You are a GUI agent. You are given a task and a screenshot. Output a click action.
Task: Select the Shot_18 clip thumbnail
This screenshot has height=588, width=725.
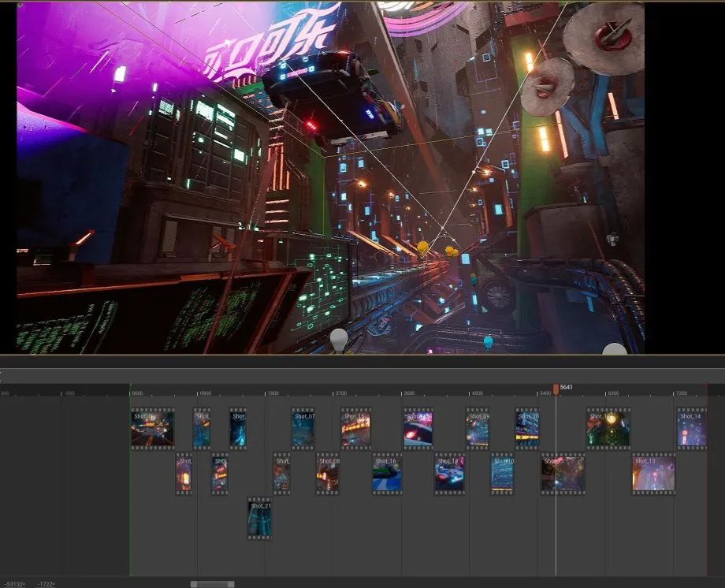tap(449, 474)
